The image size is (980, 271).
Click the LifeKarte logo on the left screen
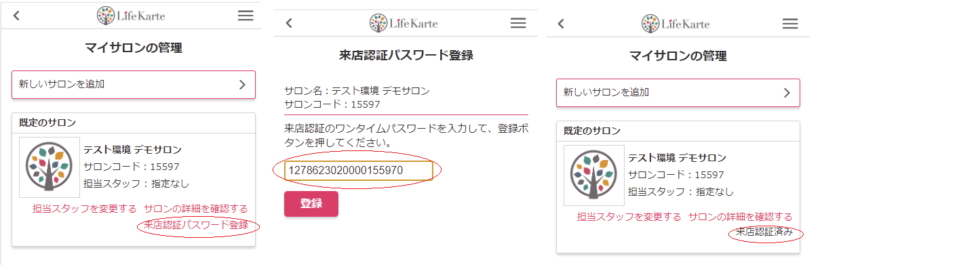point(131,15)
